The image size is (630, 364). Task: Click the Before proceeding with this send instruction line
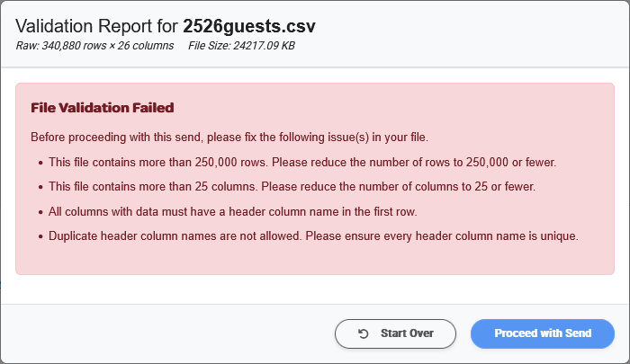[x=229, y=138]
